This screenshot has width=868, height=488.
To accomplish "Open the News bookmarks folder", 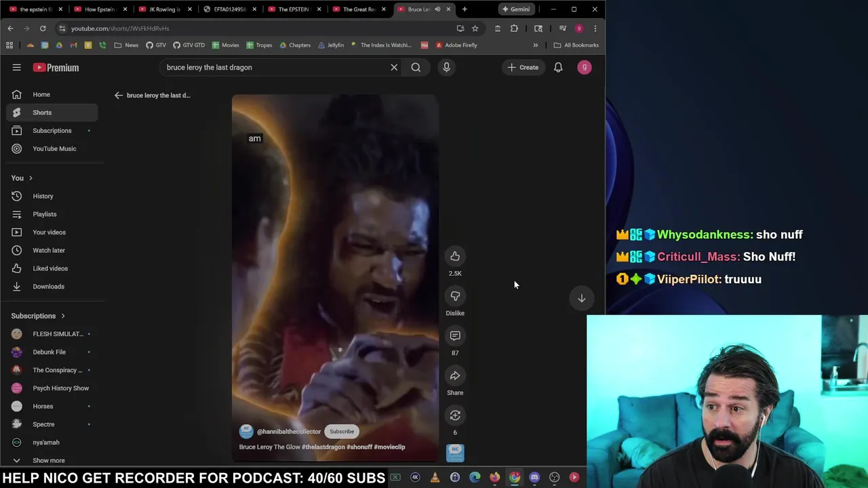I will click(126, 45).
